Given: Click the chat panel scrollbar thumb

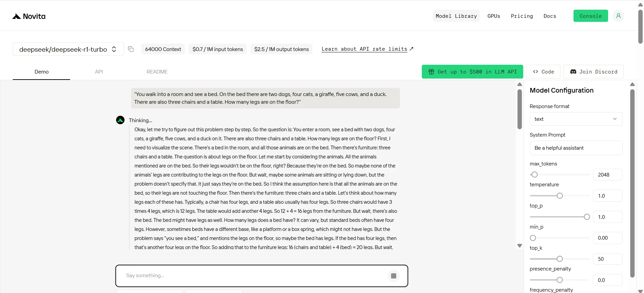Looking at the screenshot, I should click(x=519, y=109).
